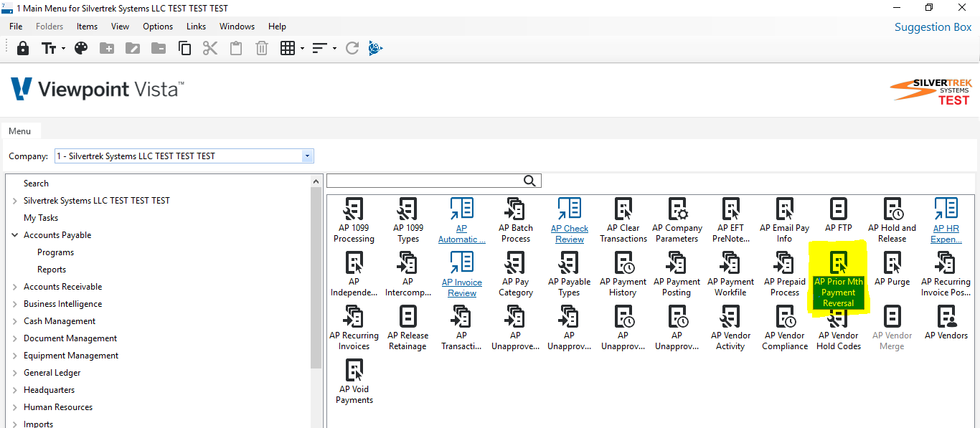
Task: Open AP Prepaid Process
Action: tap(785, 275)
